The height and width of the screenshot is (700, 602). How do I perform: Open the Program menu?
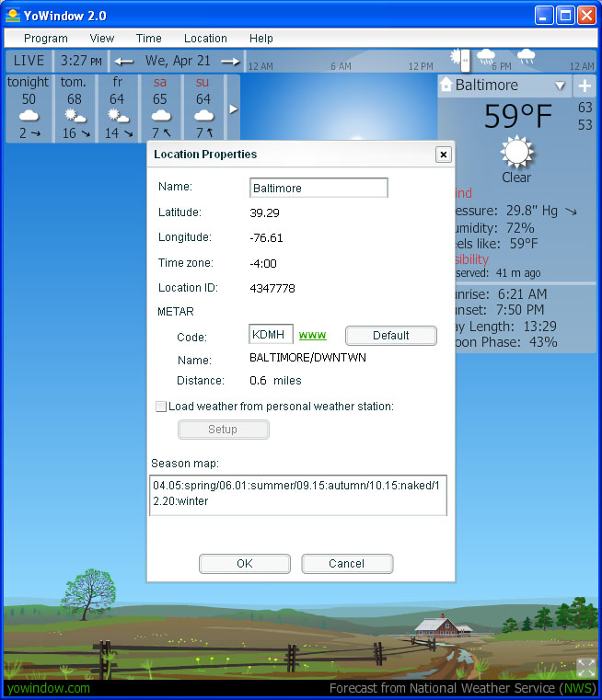pos(45,39)
